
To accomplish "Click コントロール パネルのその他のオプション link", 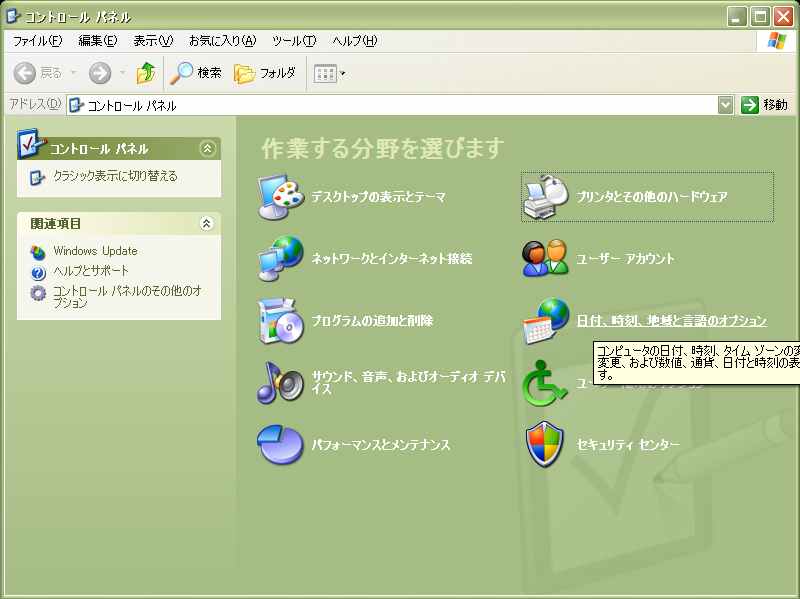I will click(x=128, y=297).
